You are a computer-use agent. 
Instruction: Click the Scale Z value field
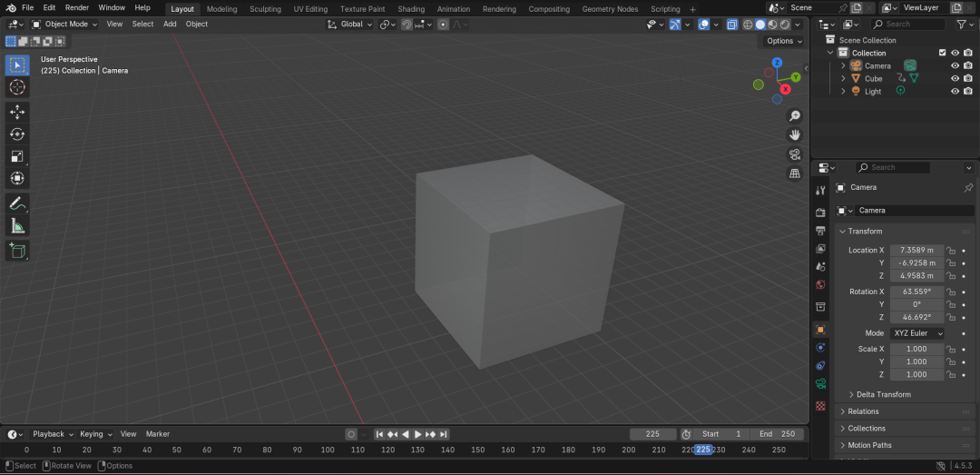tap(916, 375)
